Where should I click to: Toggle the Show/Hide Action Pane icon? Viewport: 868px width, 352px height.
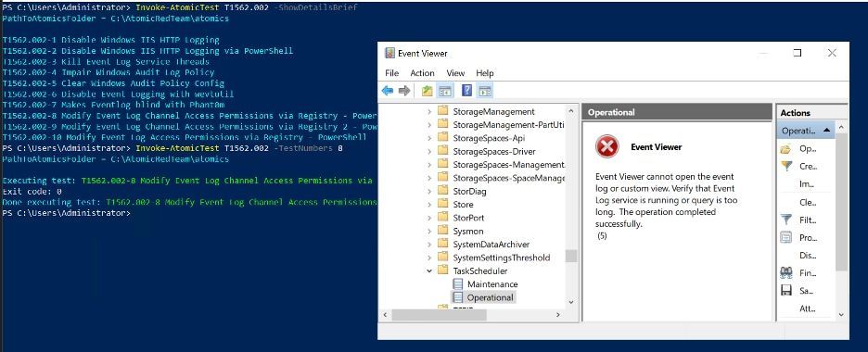tap(485, 91)
